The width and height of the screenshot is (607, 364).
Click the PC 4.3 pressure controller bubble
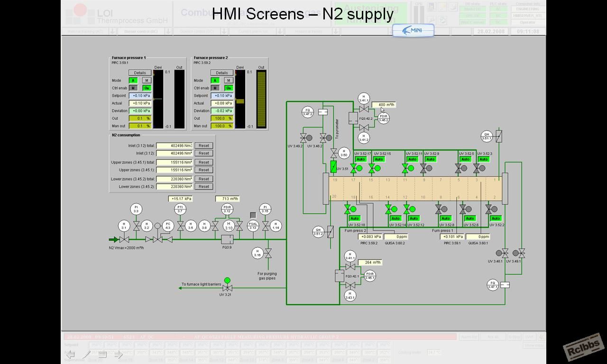(168, 226)
